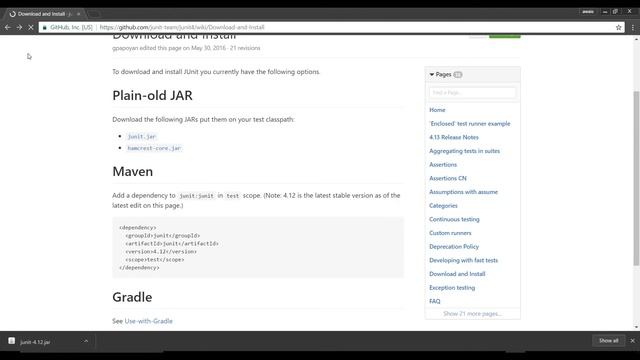Viewport: 640px width, 360px height.
Task: Follow the Use-with-Gradle link
Action: [149, 321]
